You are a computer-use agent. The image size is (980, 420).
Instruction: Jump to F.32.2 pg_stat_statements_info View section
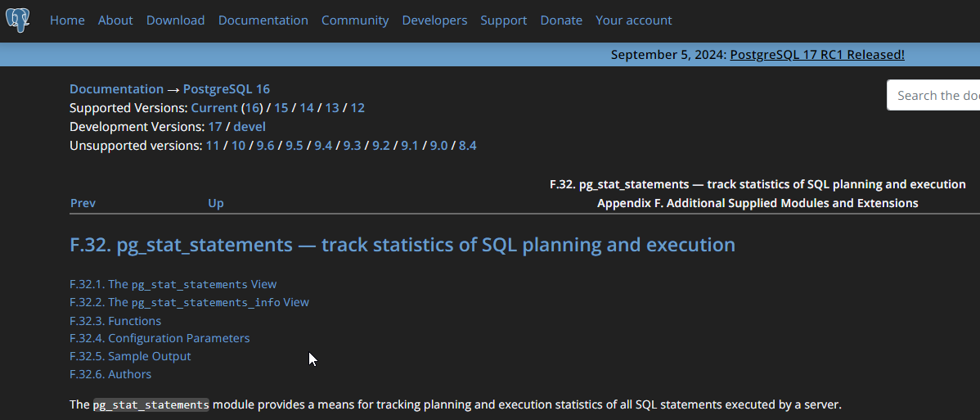(x=189, y=302)
